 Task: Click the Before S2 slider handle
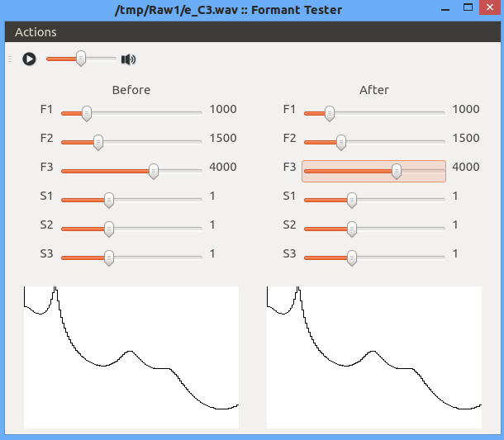pos(109,229)
